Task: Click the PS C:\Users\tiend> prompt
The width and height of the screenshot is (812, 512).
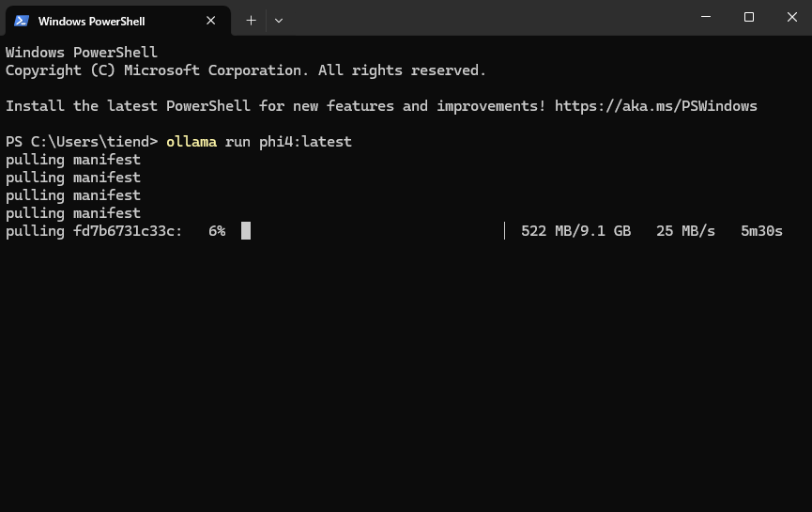Action: [x=82, y=142]
